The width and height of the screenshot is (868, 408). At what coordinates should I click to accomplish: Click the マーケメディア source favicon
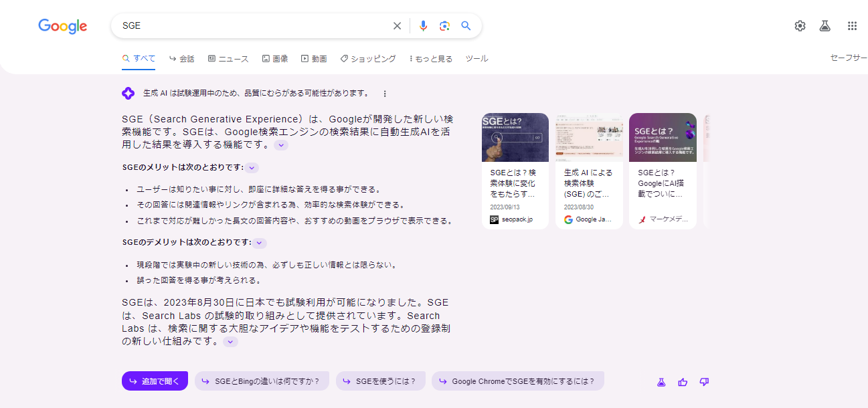642,219
